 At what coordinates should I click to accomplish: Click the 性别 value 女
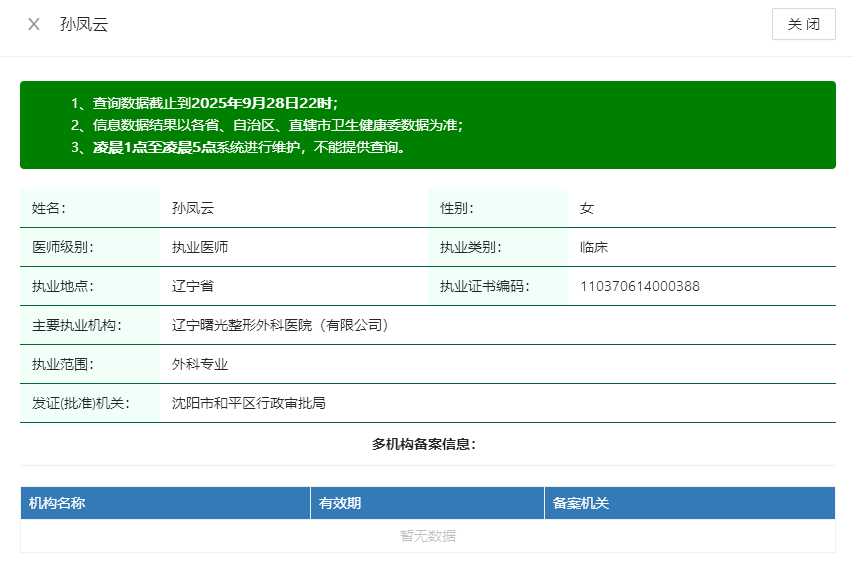[587, 209]
